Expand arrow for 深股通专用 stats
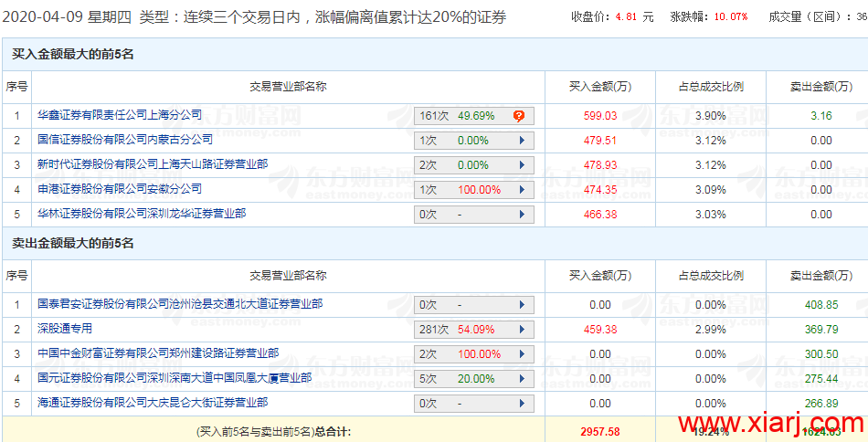The height and width of the screenshot is (442, 868). point(522,330)
